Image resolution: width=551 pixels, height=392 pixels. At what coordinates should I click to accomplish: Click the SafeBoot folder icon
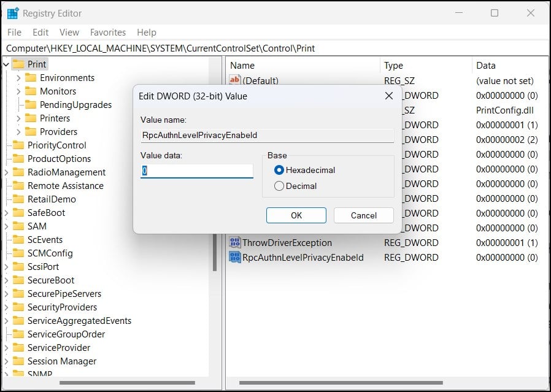pyautogui.click(x=18, y=212)
